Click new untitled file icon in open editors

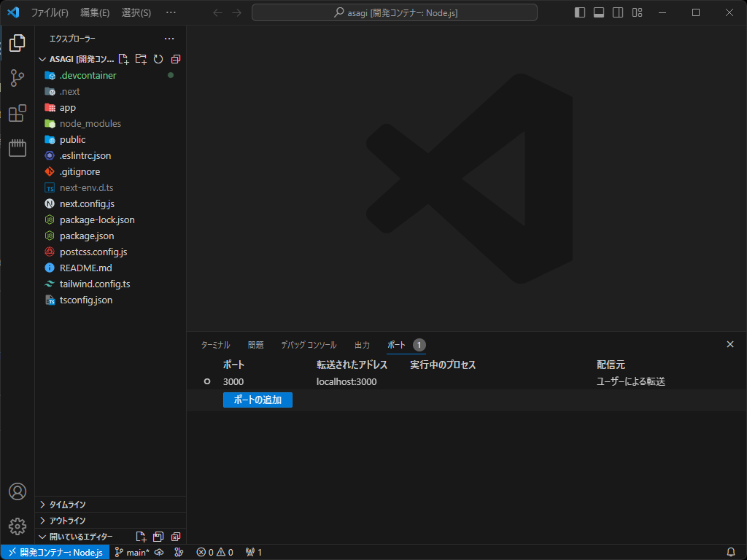tap(141, 537)
